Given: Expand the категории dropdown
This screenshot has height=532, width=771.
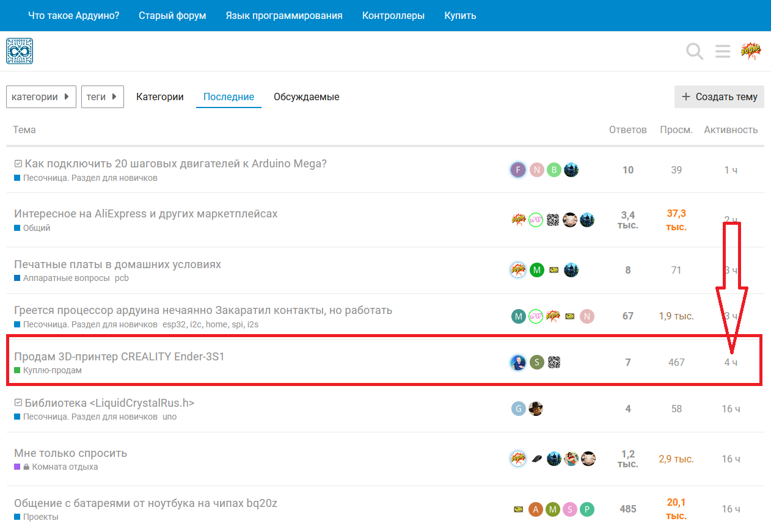Looking at the screenshot, I should point(41,97).
